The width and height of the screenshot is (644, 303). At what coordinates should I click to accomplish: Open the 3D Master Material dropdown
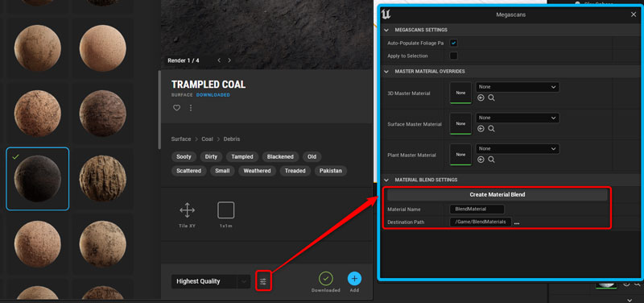[x=518, y=87]
